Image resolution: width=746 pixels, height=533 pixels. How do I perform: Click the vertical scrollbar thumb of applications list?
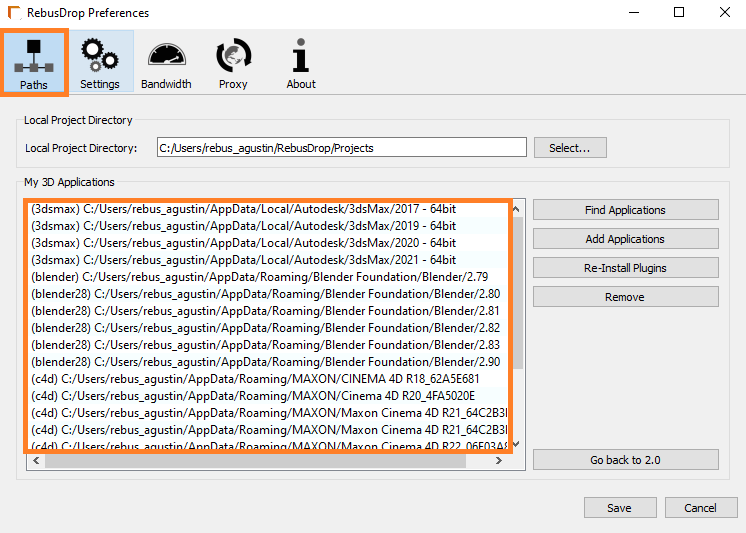(518, 293)
